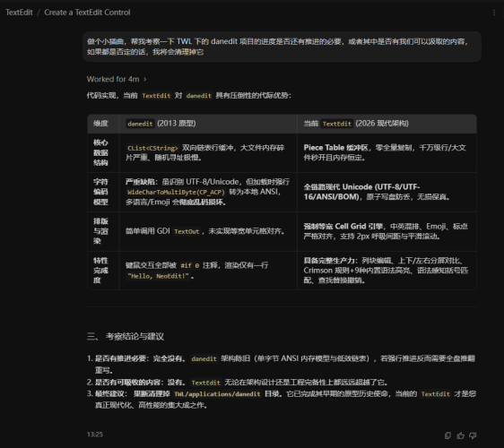Click the 'TextEdit' inline code in the intro sentence

(x=156, y=96)
